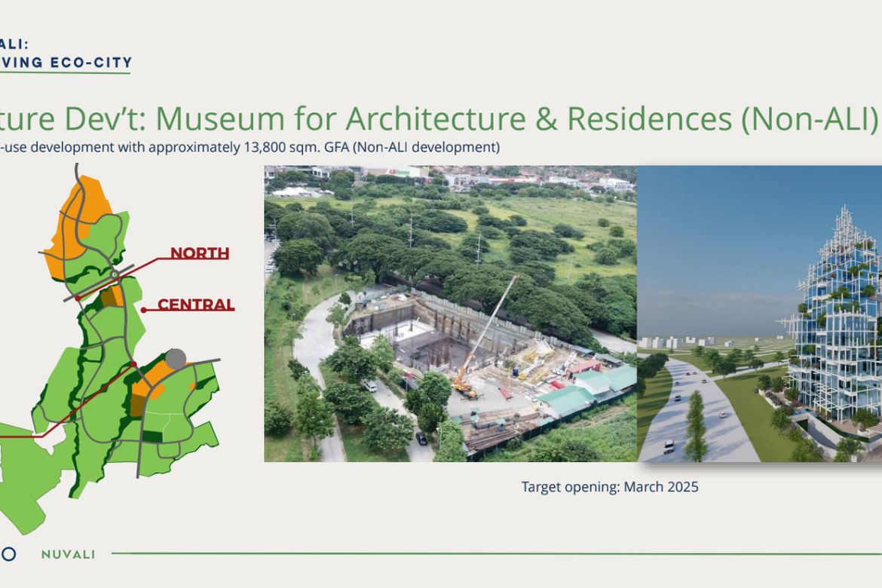Image resolution: width=882 pixels, height=588 pixels.
Task: Click the yellow crane in the construction photo
Action: 484,336
